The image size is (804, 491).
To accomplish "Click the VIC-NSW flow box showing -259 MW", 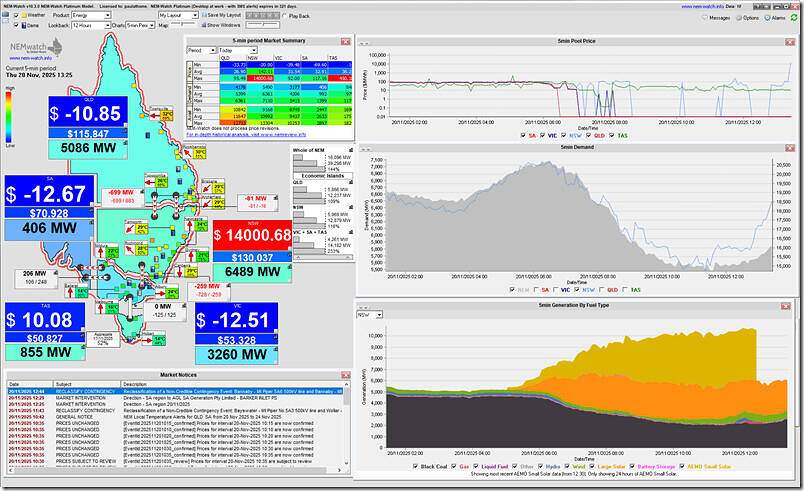I will tap(207, 291).
